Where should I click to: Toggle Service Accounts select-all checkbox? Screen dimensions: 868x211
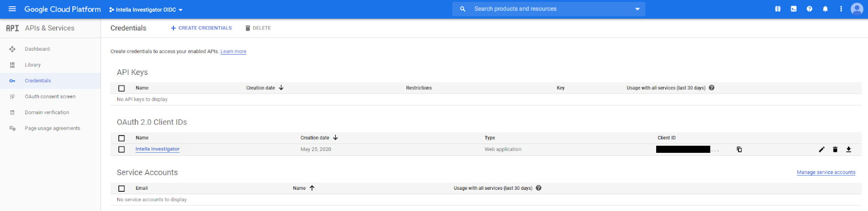(121, 188)
